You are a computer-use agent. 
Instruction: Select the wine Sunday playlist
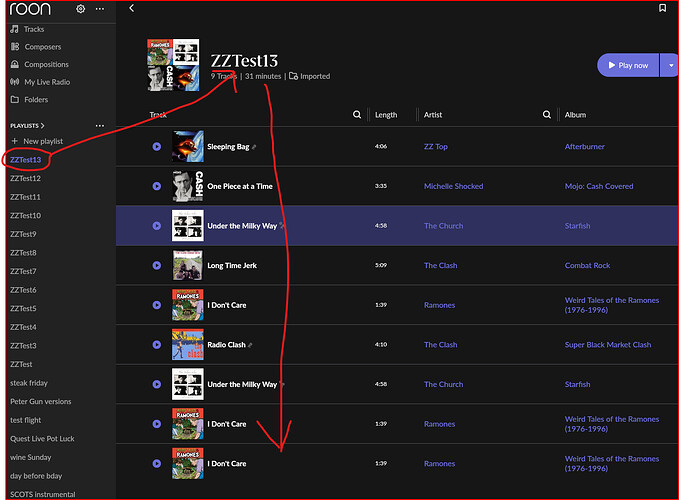(x=31, y=458)
